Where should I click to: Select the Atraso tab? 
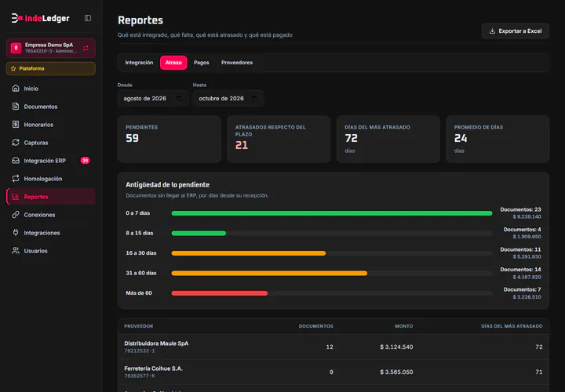173,63
